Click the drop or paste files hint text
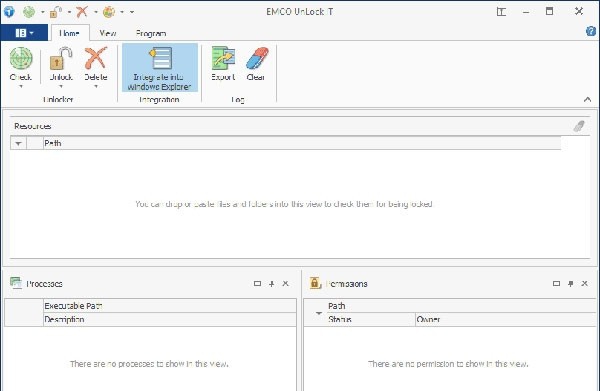Image resolution: width=600 pixels, height=391 pixels. click(284, 204)
